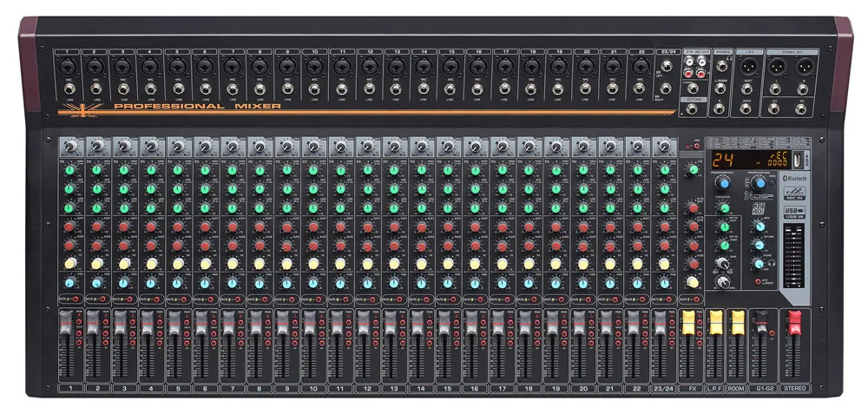Click the G2 output jack
The width and height of the screenshot is (868, 414).
pyautogui.click(x=800, y=109)
